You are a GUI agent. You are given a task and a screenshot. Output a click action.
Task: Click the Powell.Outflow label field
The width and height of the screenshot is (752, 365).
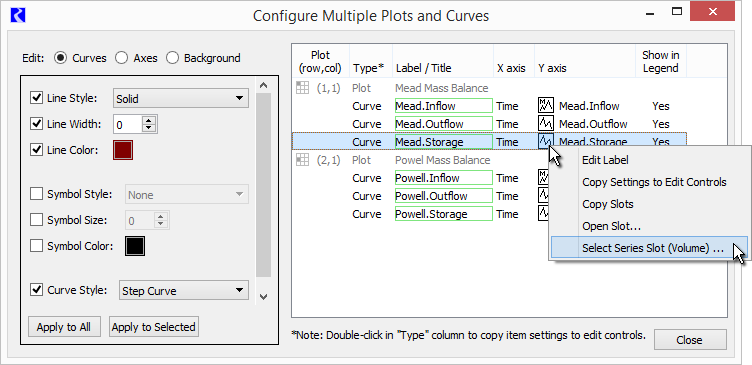444,196
